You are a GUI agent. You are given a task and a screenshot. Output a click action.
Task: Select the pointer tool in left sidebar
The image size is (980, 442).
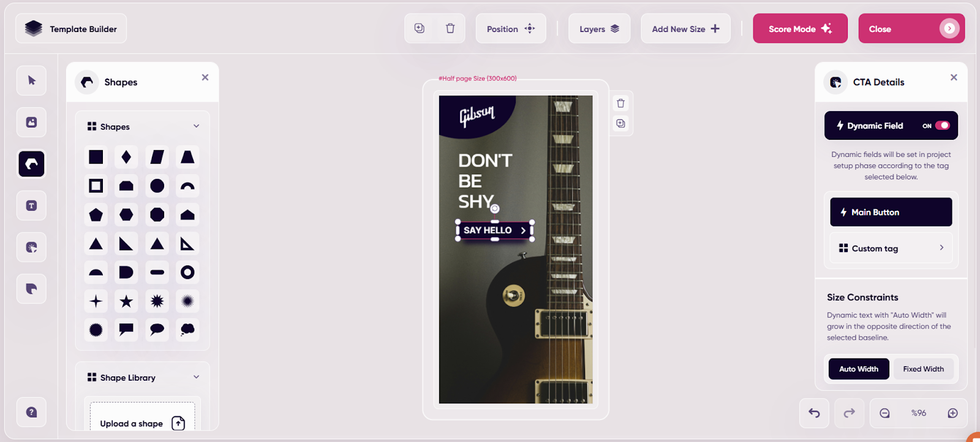[32, 80]
